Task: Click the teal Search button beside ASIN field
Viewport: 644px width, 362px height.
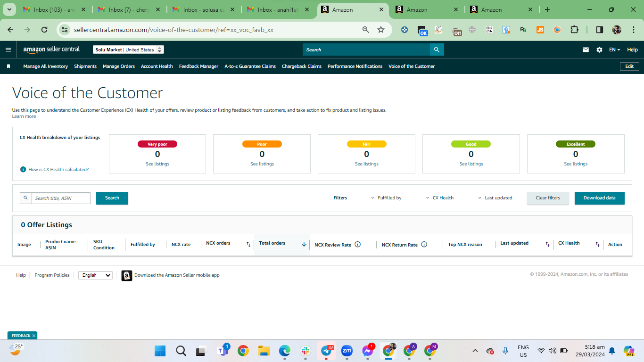Action: point(112,198)
